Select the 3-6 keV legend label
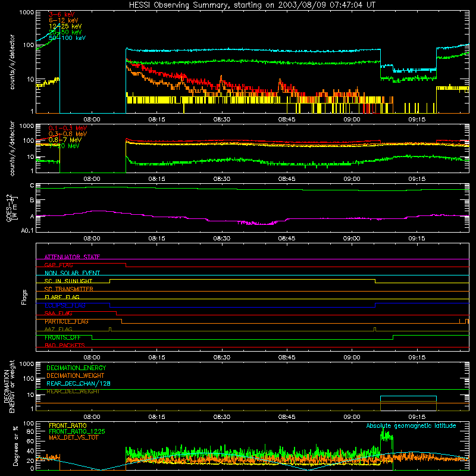Image resolution: width=476 pixels, height=476 pixels. click(x=61, y=14)
